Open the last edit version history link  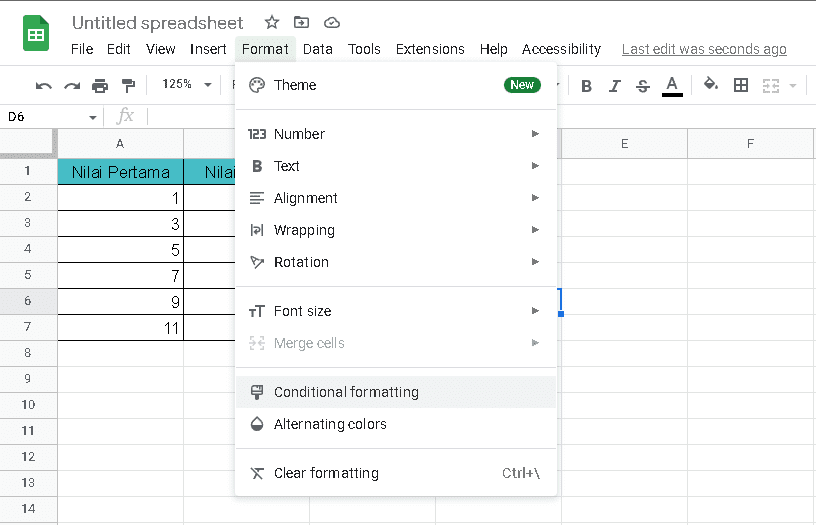click(x=704, y=49)
